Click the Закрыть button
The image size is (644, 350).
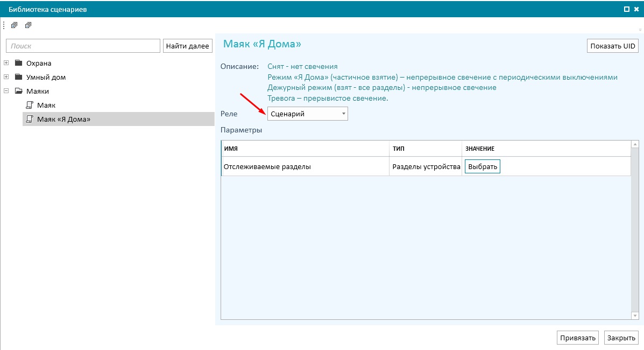pos(621,338)
